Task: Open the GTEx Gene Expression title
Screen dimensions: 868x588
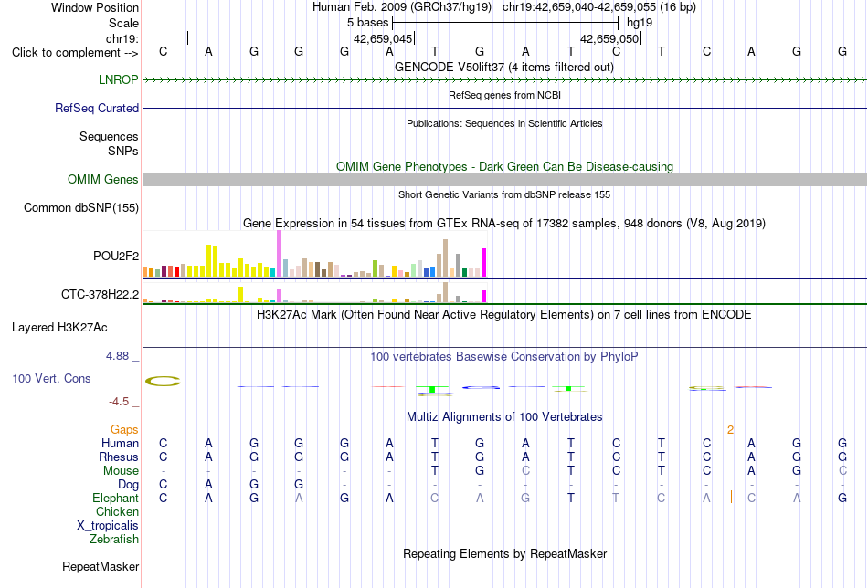Action: pyautogui.click(x=504, y=223)
